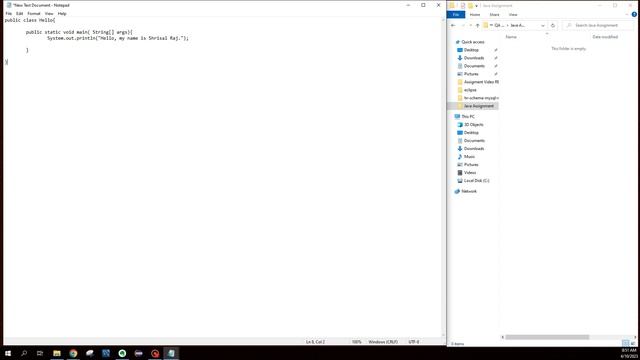Open pinned Documents under Quick access
The image size is (640, 360).
tap(474, 66)
